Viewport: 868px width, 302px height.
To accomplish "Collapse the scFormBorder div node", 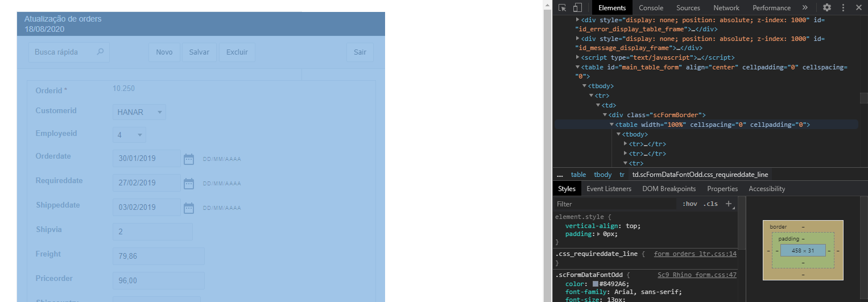I will pos(605,115).
